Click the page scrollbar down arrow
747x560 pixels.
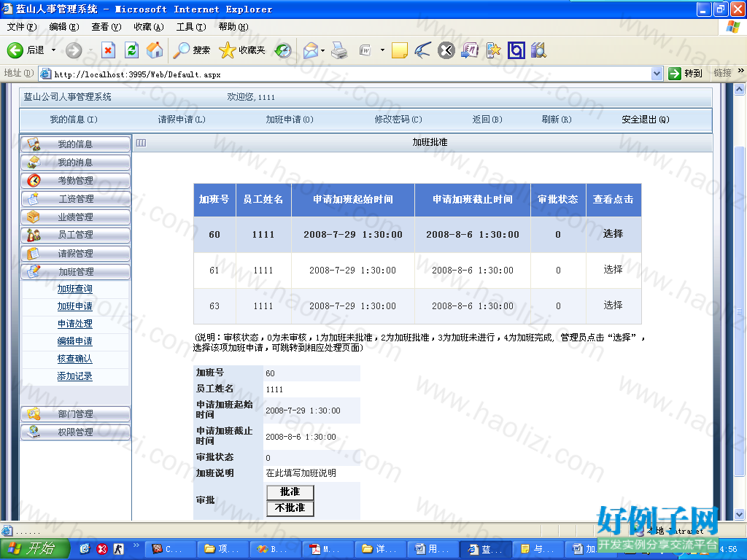point(740,514)
